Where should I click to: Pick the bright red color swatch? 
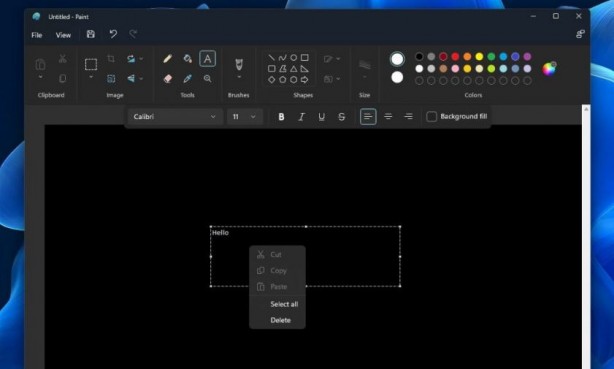455,57
